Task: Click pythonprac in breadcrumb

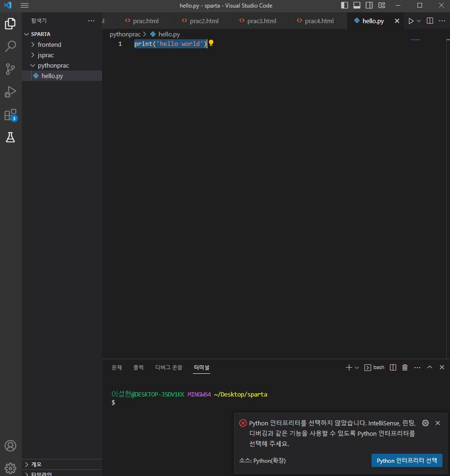Action: [125, 34]
